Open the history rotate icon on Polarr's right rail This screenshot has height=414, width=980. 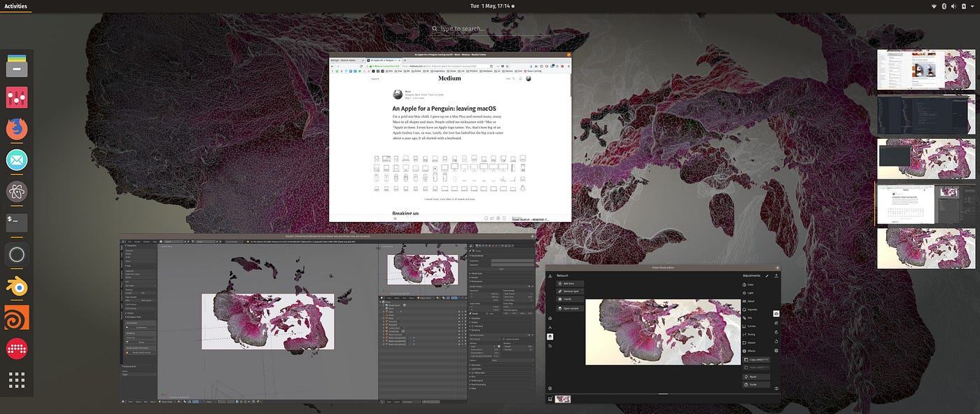tap(776, 341)
